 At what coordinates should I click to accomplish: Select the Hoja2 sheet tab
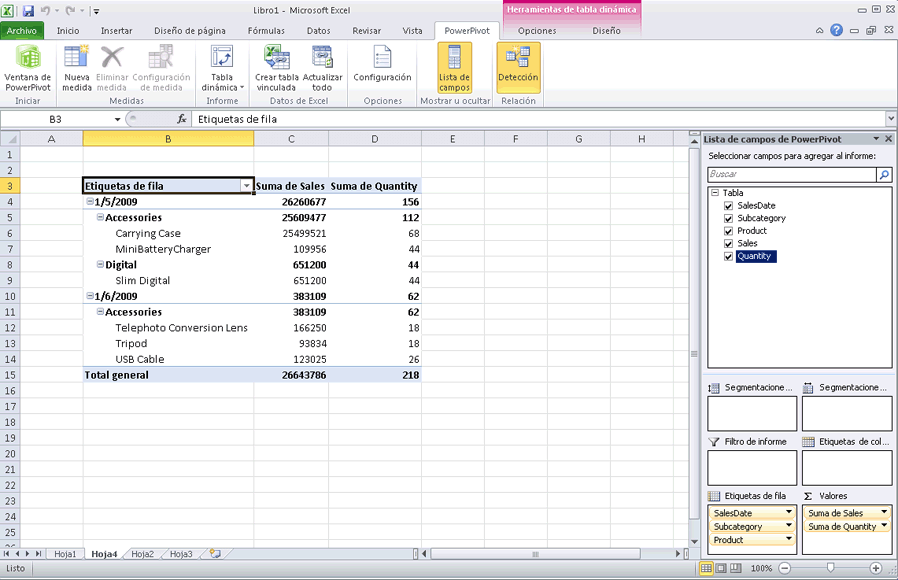(x=139, y=552)
